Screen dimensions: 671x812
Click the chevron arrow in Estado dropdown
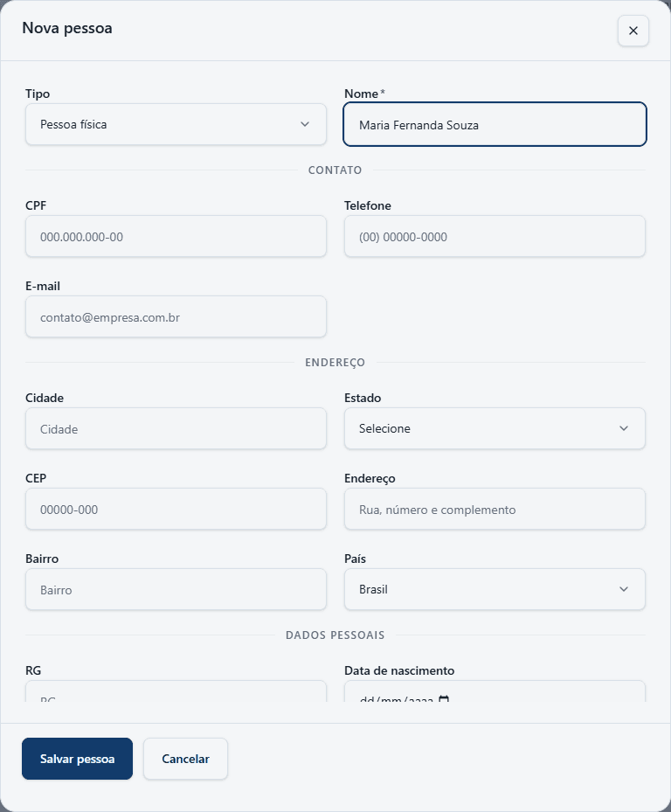tap(624, 428)
